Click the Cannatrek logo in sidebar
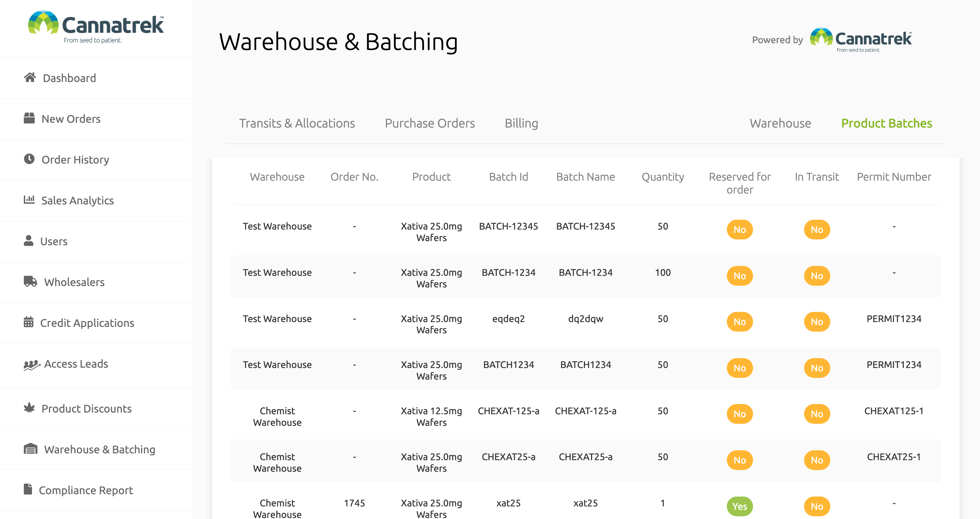The image size is (980, 519). 96,27
